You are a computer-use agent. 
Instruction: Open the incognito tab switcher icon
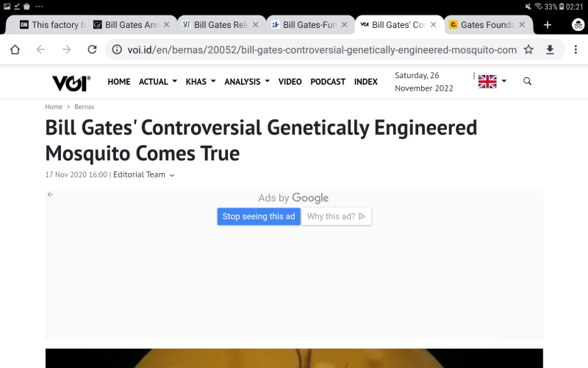click(x=578, y=24)
